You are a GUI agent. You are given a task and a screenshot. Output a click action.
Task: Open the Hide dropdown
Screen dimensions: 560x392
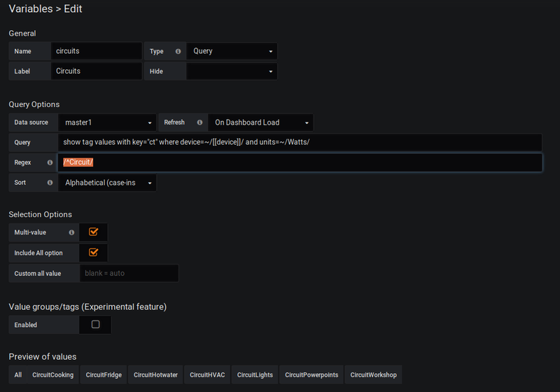pyautogui.click(x=232, y=71)
